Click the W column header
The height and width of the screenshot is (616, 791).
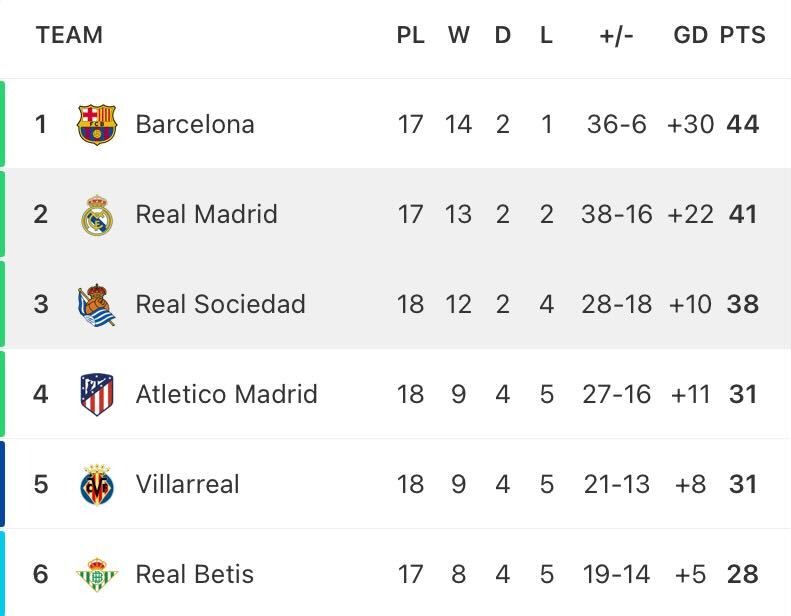[459, 35]
